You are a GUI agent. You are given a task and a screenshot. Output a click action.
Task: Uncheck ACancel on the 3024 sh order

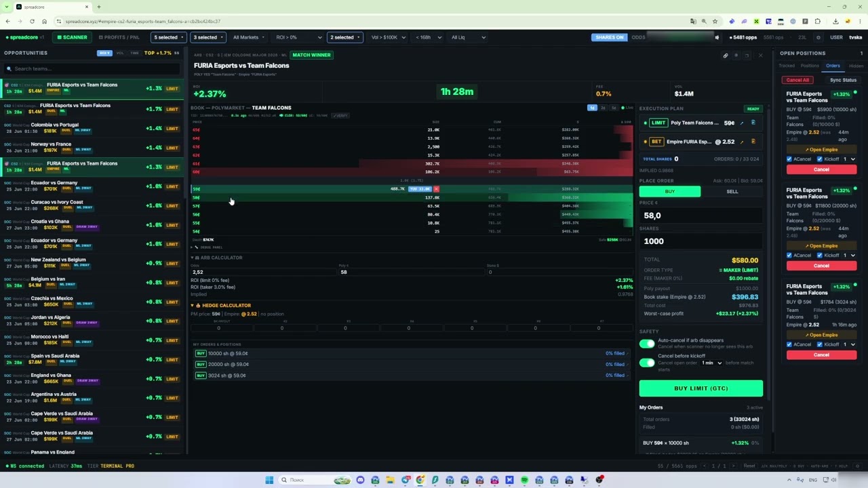pyautogui.click(x=789, y=344)
